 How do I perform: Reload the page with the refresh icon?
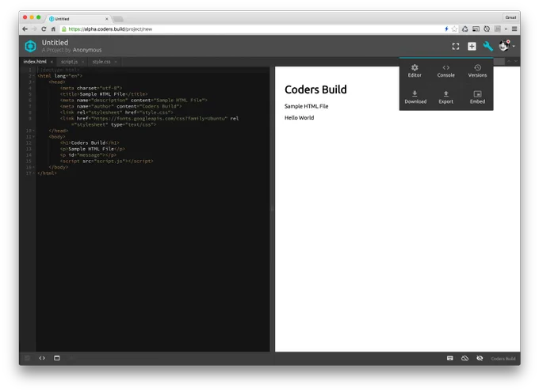[x=44, y=29]
